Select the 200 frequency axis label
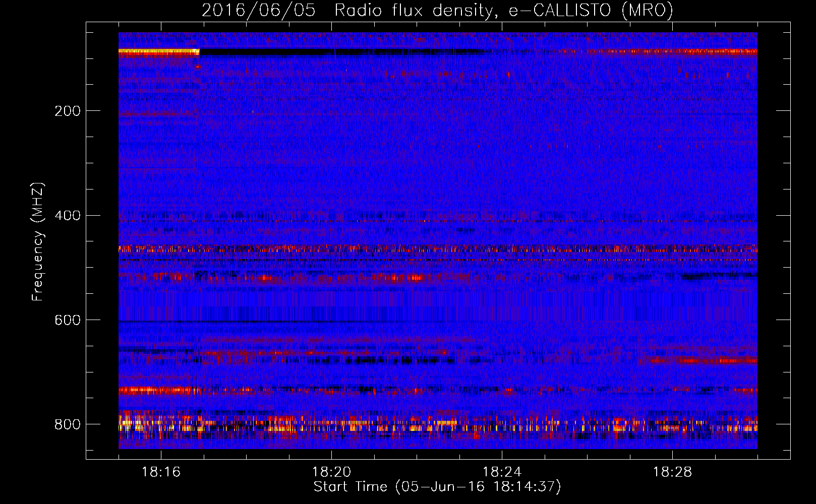The height and width of the screenshot is (504, 816). (x=68, y=111)
